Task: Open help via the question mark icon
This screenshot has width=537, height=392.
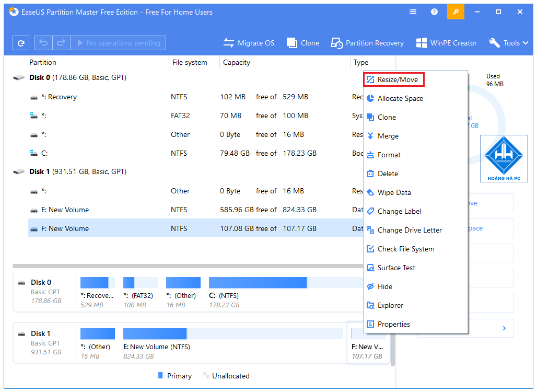Action: coord(434,11)
